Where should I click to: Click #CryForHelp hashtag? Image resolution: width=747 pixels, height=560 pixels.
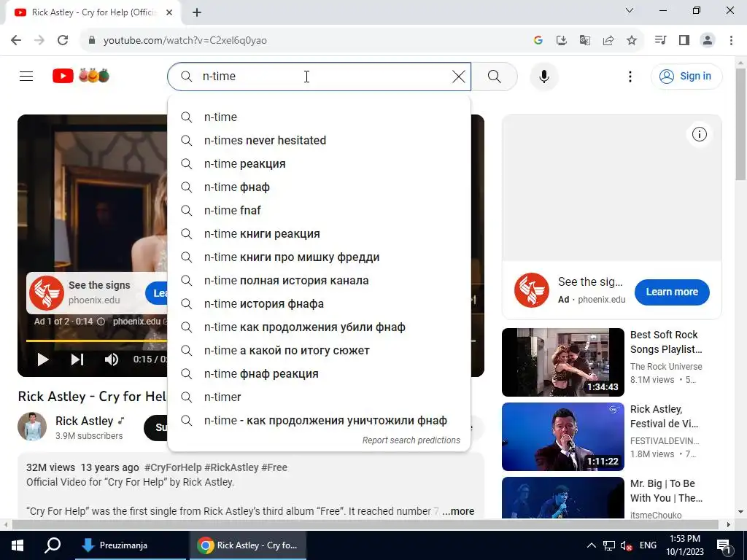[173, 467]
